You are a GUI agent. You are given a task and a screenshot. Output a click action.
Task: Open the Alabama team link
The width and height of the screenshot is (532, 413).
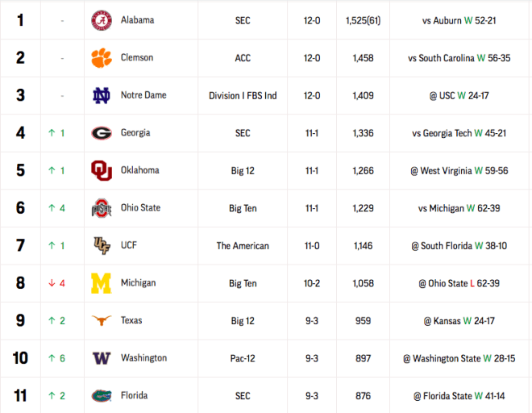(137, 20)
